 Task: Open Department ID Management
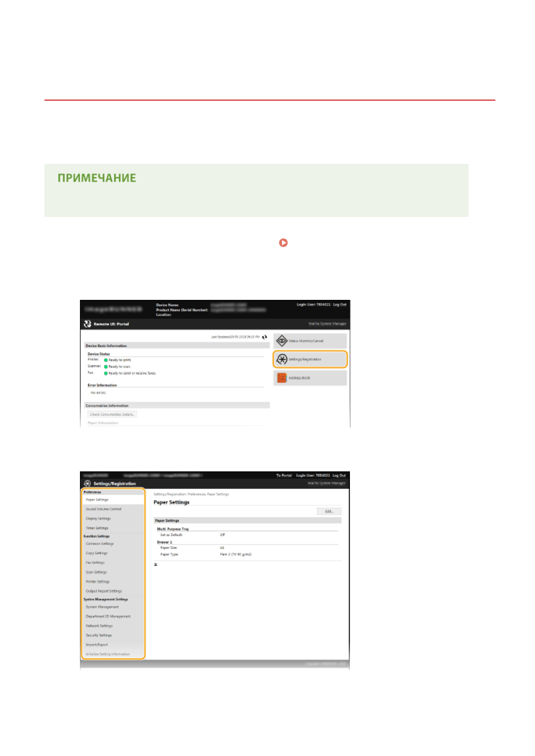pyautogui.click(x=108, y=616)
